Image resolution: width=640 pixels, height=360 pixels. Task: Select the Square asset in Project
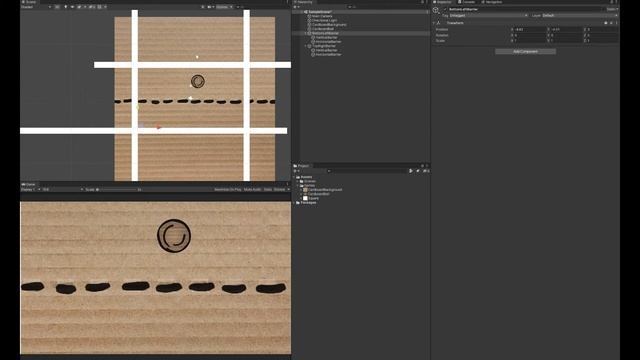(x=311, y=198)
